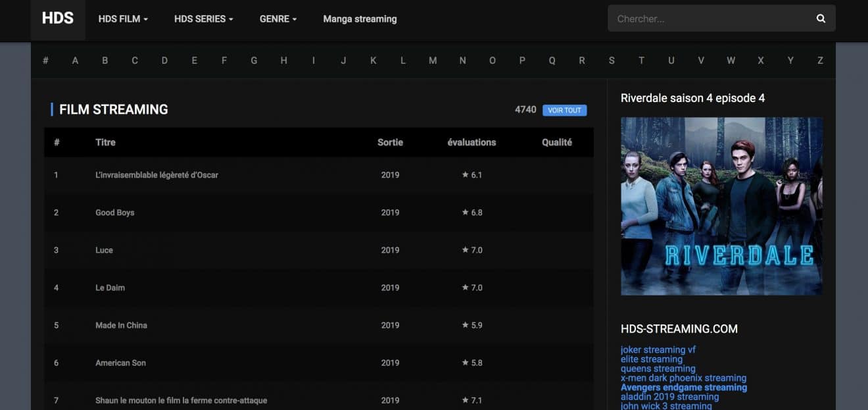Open Made In China film entry
The width and height of the screenshot is (868, 410).
pos(121,325)
